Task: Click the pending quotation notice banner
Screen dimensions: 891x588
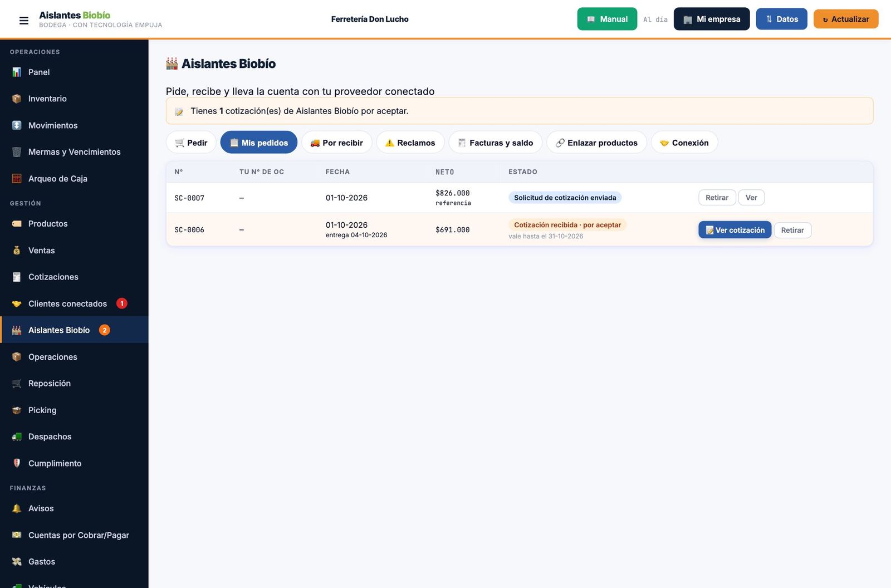Action: [x=520, y=111]
